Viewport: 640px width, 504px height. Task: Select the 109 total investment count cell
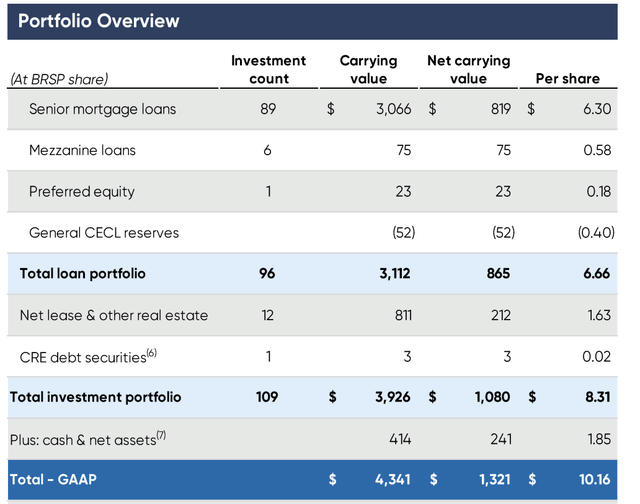(x=268, y=397)
